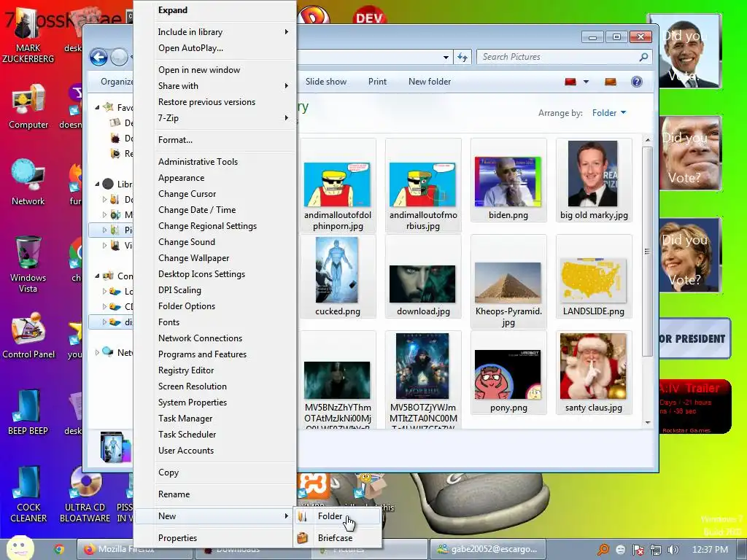Open the MARK ZUCKERBERG desktop icon
Viewport: 747px width, 560px height.
28,36
